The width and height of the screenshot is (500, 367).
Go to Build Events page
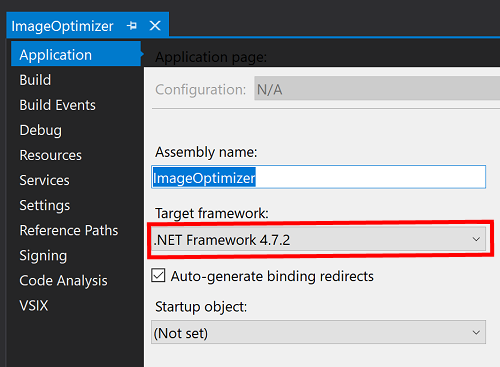[x=58, y=105]
